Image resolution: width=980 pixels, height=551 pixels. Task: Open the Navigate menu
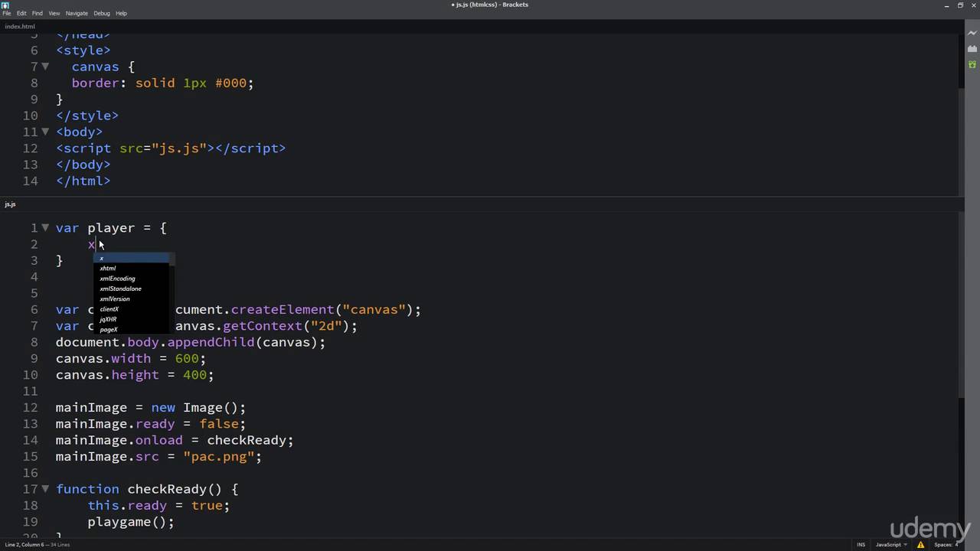click(77, 13)
